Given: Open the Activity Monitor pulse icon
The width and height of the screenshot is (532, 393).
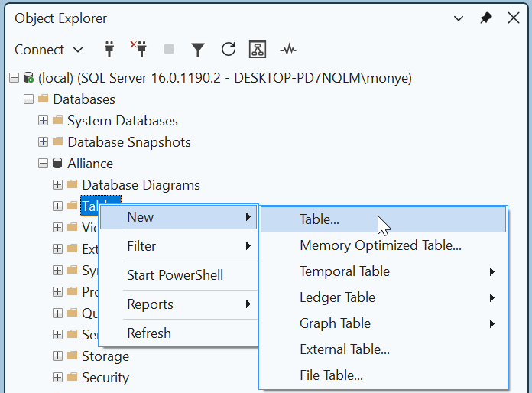Looking at the screenshot, I should (x=288, y=50).
